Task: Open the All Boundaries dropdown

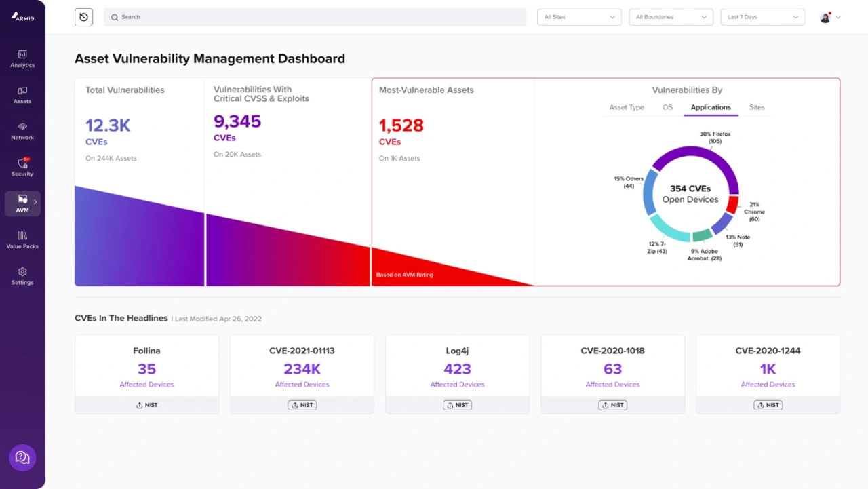Action: [x=671, y=17]
